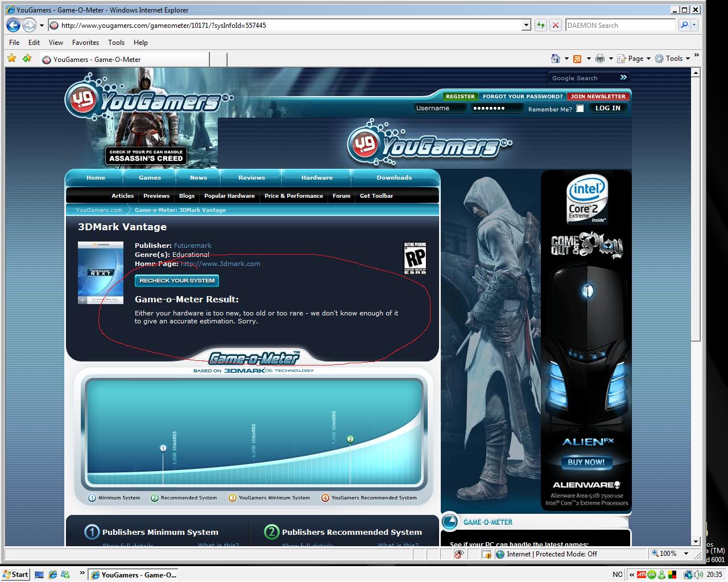Image resolution: width=728 pixels, height=582 pixels.
Task: Go back with the IE Back arrow
Action: click(14, 25)
